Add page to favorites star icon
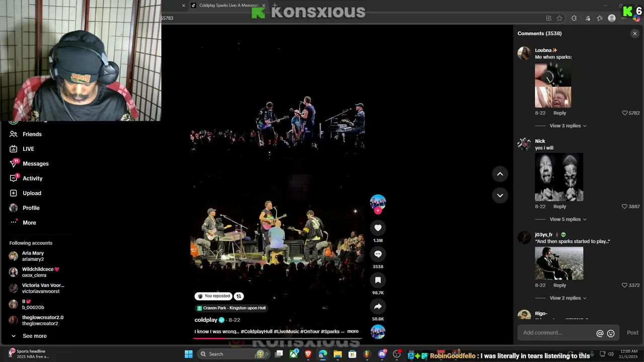This screenshot has width=644, height=362. [x=559, y=18]
